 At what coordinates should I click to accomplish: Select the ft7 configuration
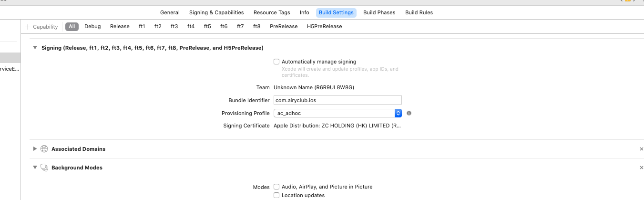(x=240, y=26)
